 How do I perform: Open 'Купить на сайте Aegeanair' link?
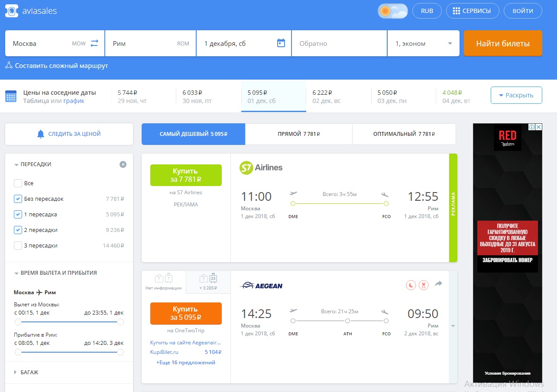(186, 342)
